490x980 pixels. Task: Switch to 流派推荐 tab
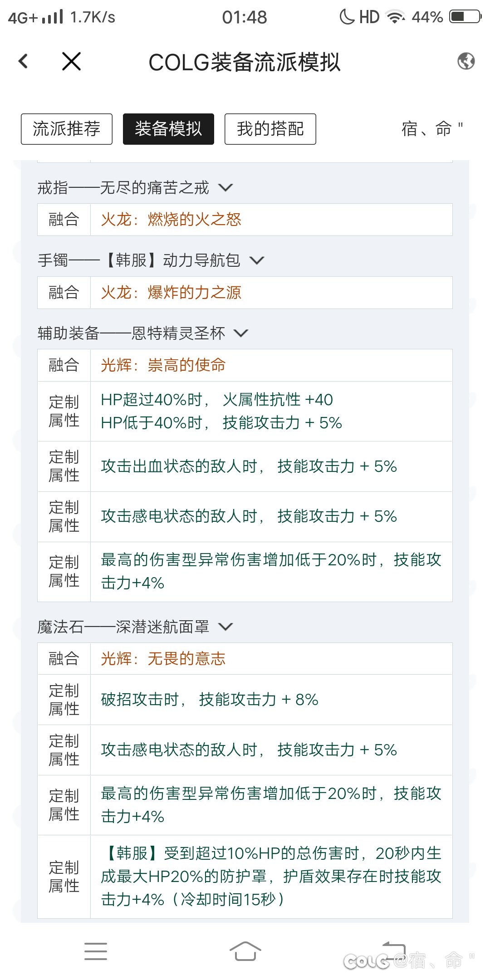pos(67,129)
